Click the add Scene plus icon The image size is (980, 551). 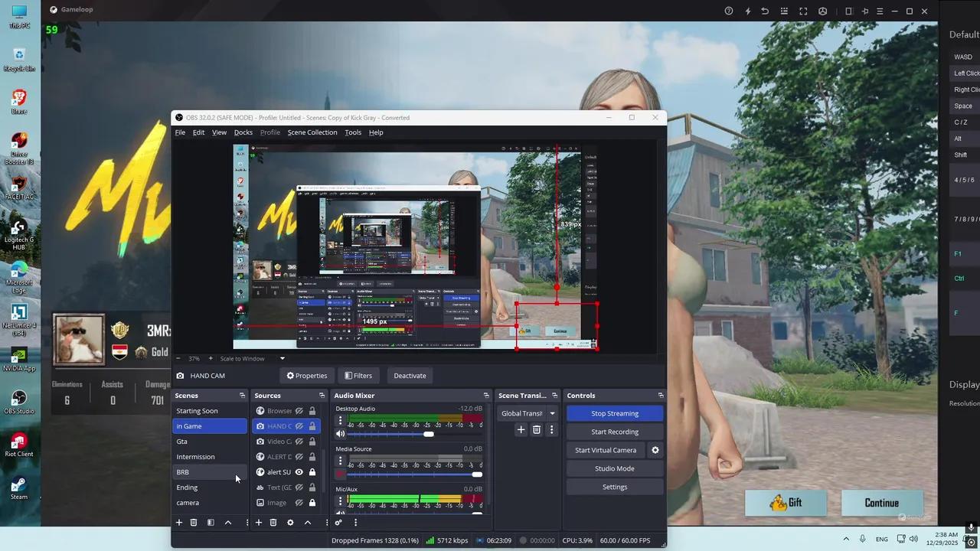[178, 522]
